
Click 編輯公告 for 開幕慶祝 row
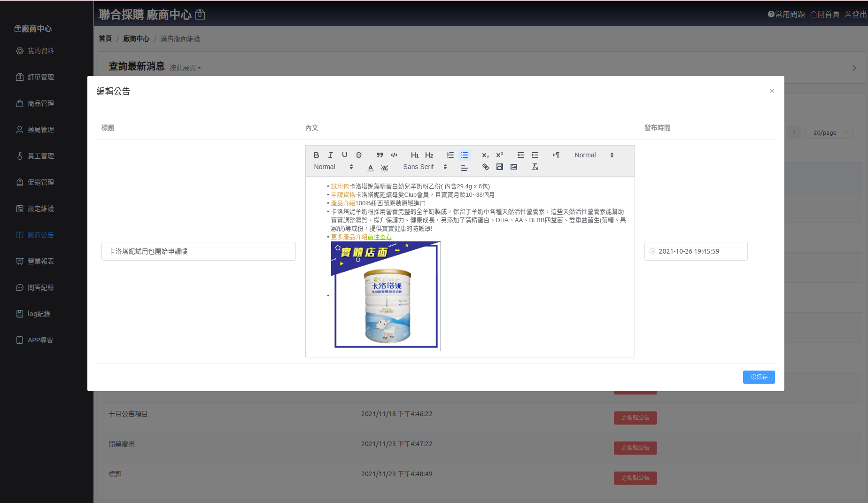point(635,448)
